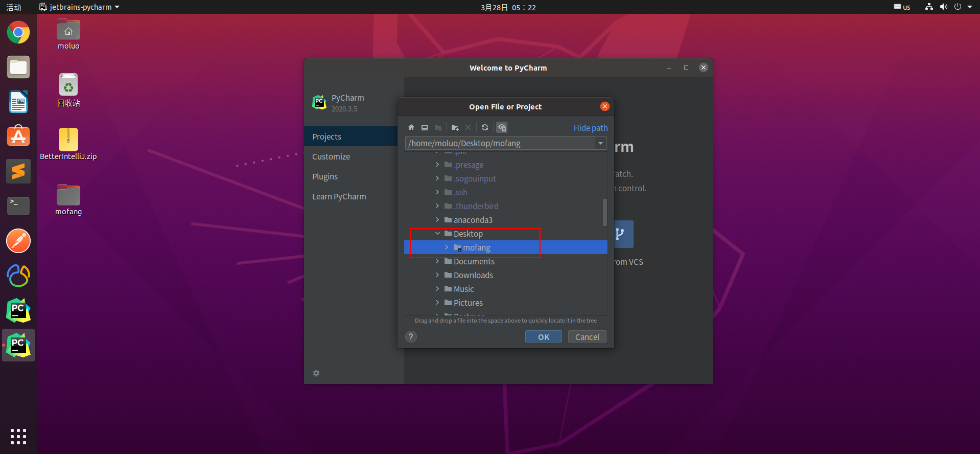
Task: Expand the anaconda3 folder
Action: [x=437, y=220]
